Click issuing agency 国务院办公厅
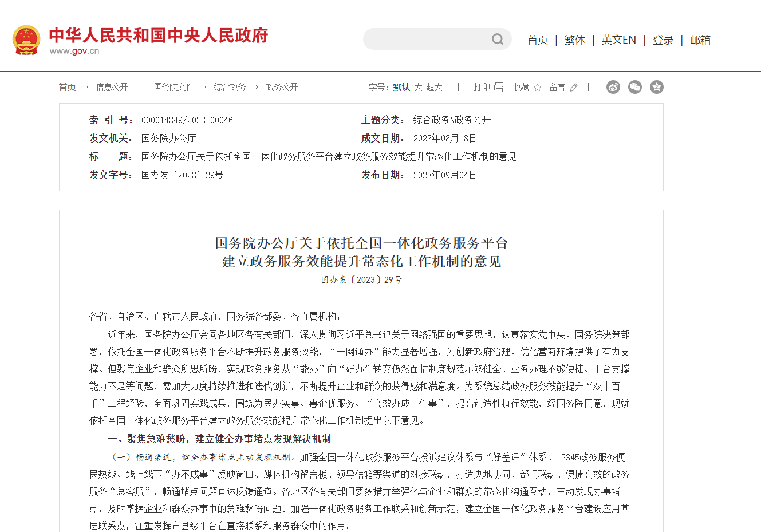Image resolution: width=761 pixels, height=532 pixels. tap(169, 139)
